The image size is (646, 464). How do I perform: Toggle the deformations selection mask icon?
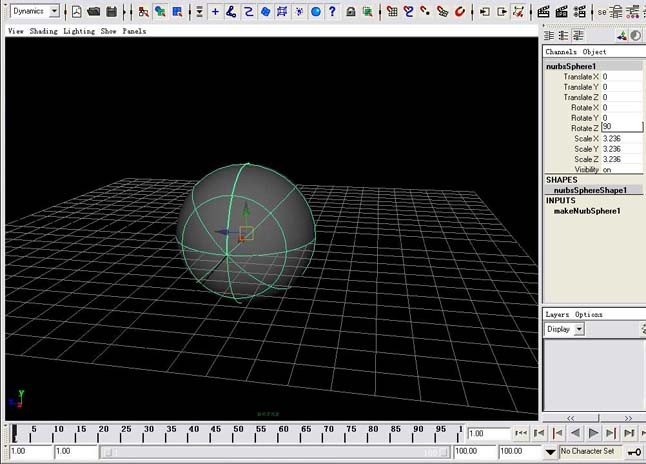[x=282, y=12]
